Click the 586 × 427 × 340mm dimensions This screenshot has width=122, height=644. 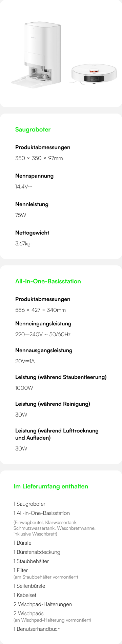[40, 310]
